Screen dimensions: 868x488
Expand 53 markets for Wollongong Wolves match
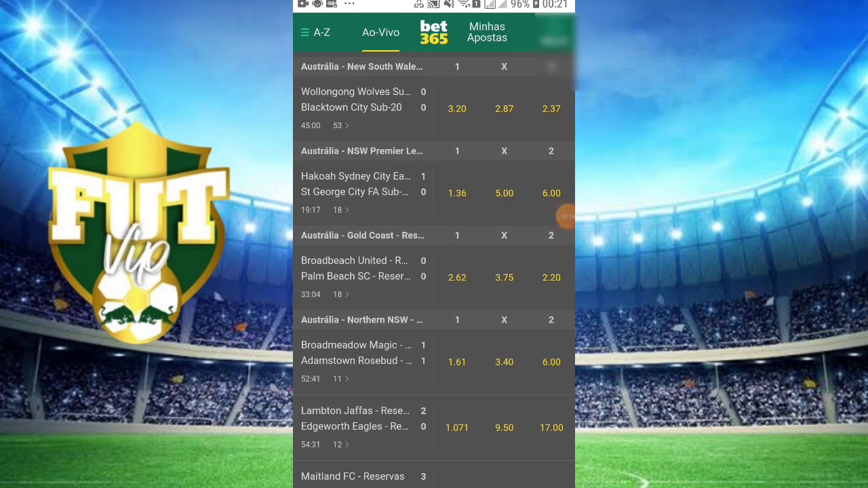coord(341,125)
